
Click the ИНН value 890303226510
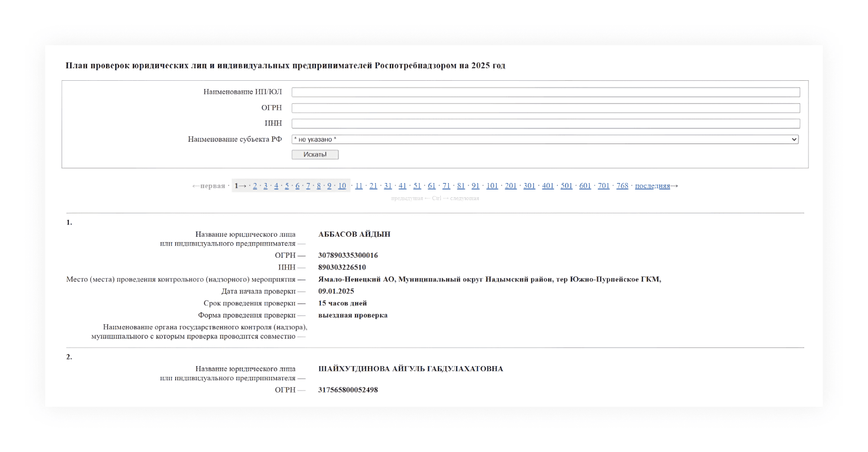(342, 267)
